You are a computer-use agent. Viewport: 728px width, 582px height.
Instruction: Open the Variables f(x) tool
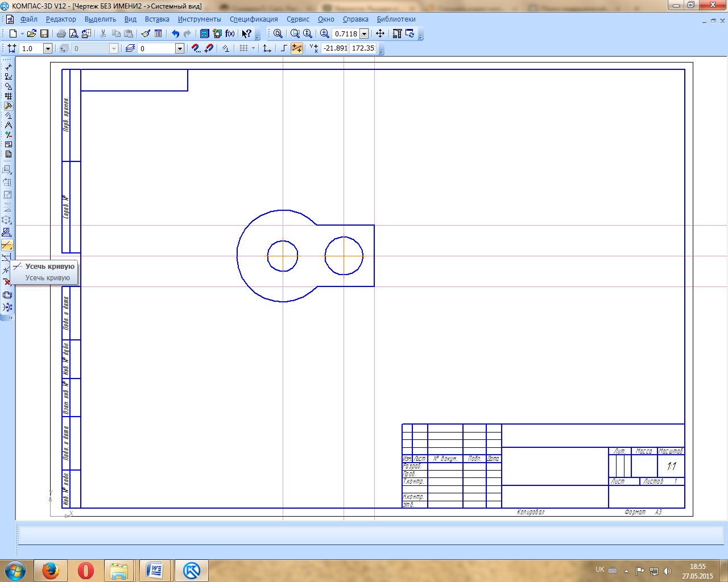coord(230,34)
